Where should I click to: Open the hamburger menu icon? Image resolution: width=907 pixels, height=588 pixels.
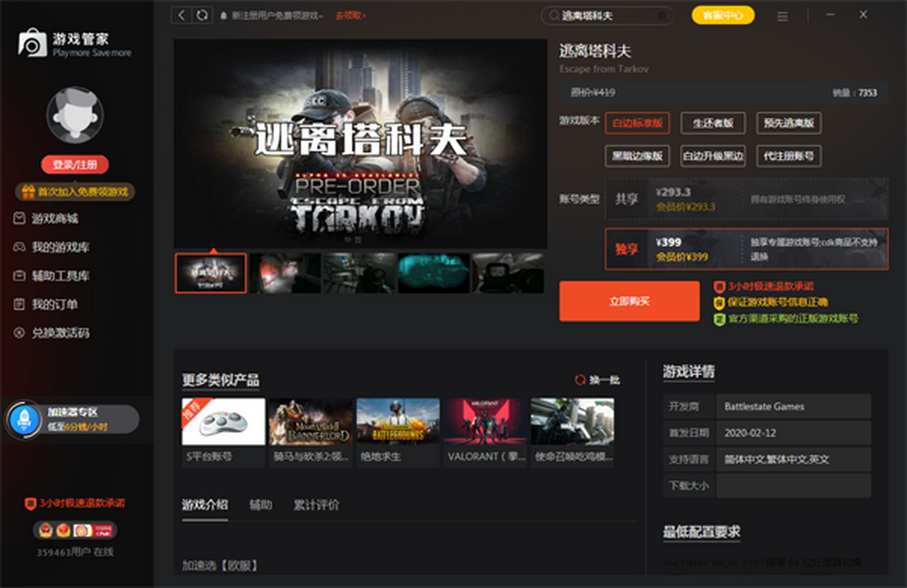coord(782,16)
